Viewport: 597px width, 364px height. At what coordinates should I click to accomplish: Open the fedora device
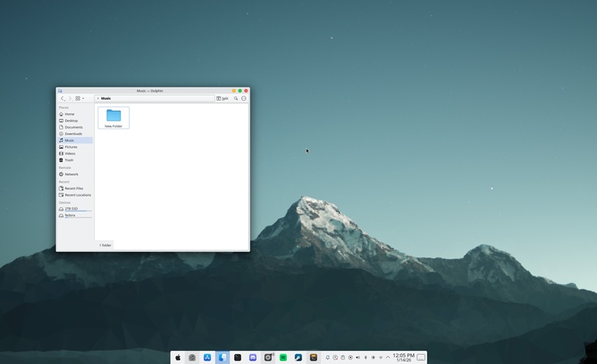tap(71, 215)
